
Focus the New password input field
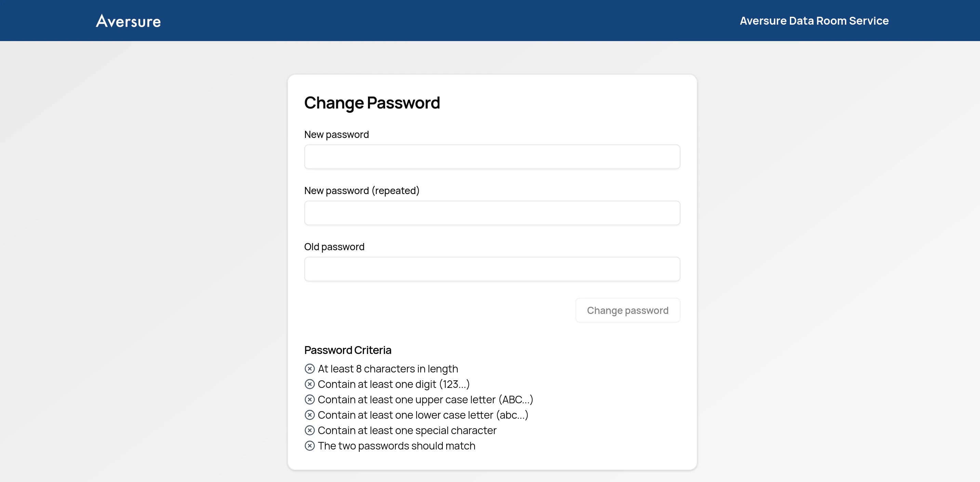(x=492, y=156)
